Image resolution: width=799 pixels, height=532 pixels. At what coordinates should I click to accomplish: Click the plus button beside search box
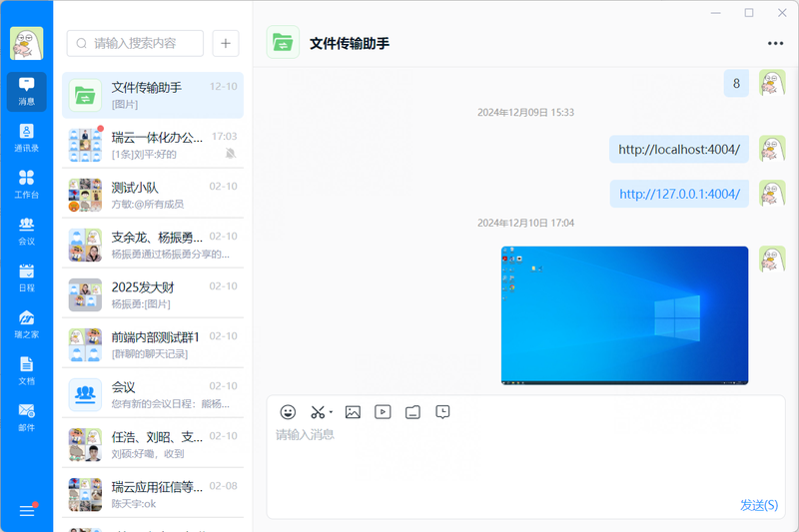click(226, 43)
